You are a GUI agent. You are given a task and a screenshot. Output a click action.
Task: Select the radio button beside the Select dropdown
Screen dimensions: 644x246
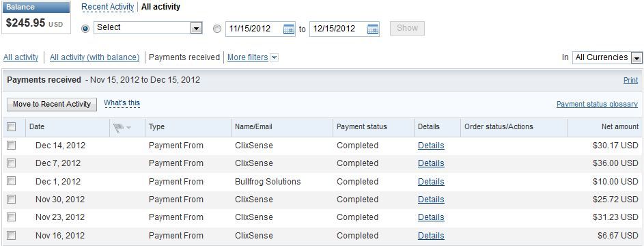[85, 29]
